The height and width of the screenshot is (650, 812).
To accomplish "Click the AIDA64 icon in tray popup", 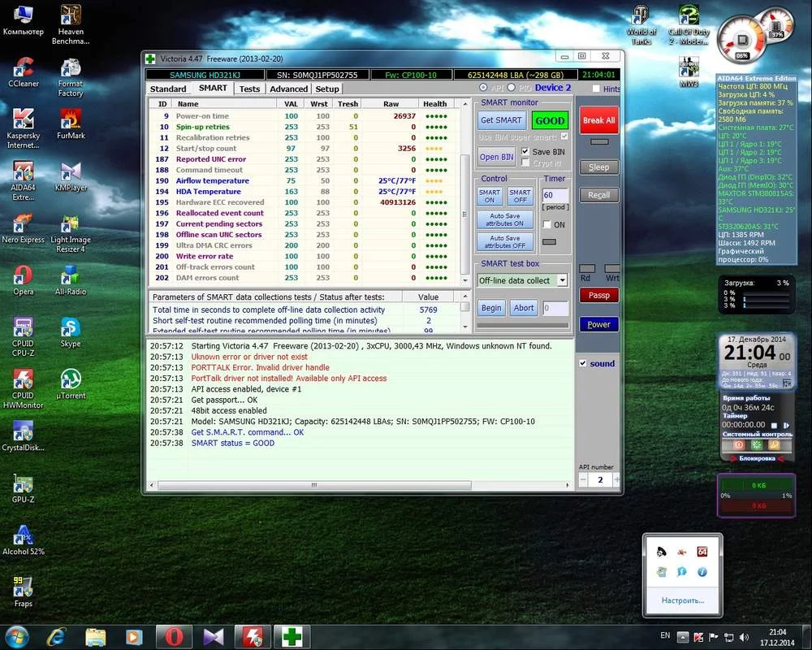I will click(702, 552).
